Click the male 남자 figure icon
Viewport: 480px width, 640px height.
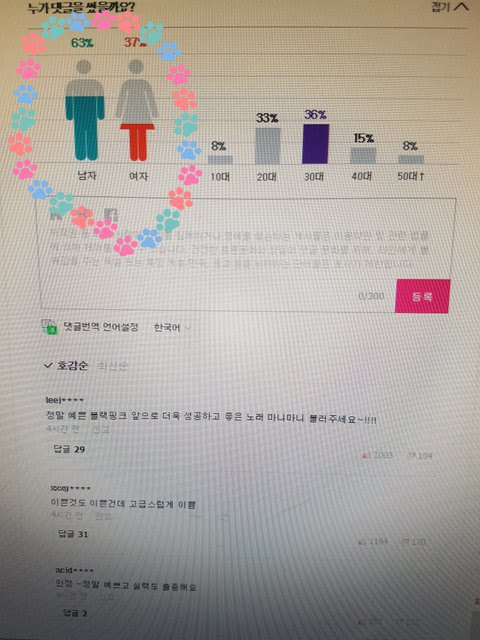coord(85,110)
